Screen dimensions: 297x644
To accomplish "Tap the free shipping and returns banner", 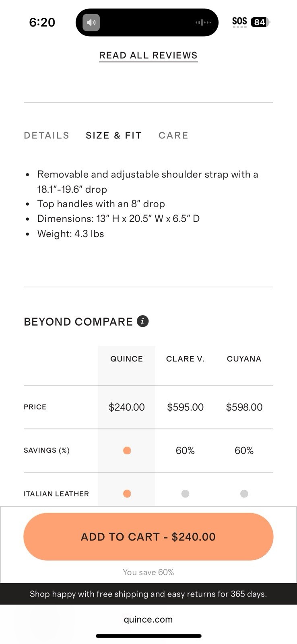I will [x=148, y=594].
